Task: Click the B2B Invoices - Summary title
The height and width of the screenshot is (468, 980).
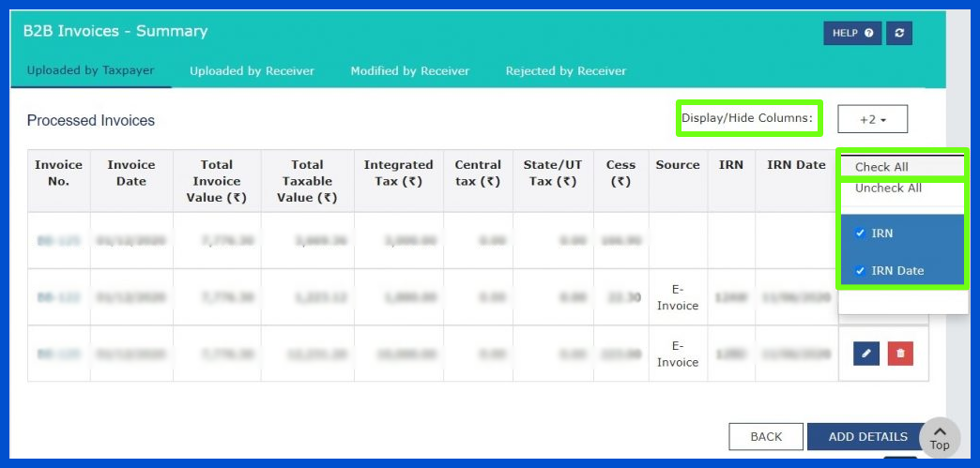Action: click(115, 31)
